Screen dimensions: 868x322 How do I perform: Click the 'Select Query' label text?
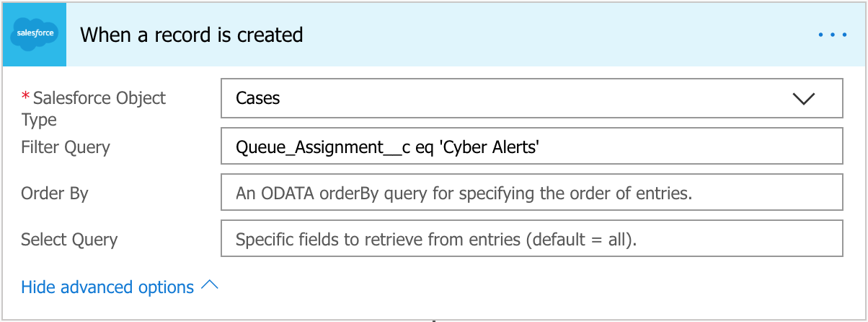click(x=69, y=240)
